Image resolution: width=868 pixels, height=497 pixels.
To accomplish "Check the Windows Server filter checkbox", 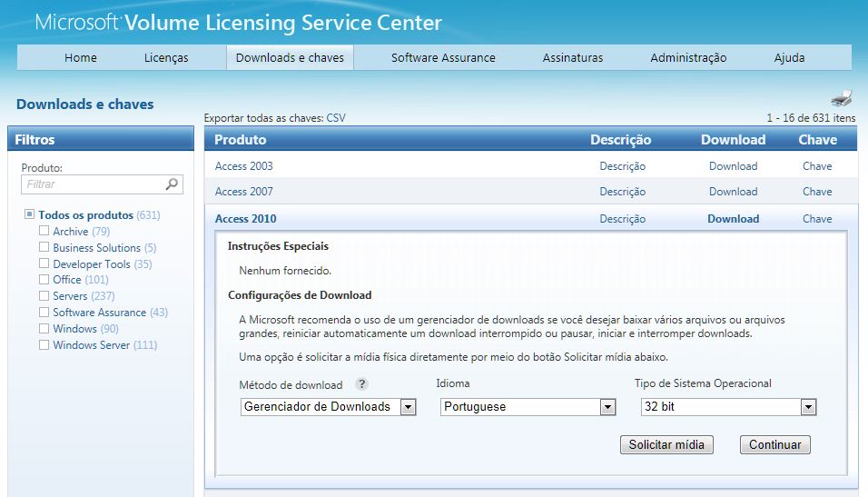I will [x=44, y=345].
